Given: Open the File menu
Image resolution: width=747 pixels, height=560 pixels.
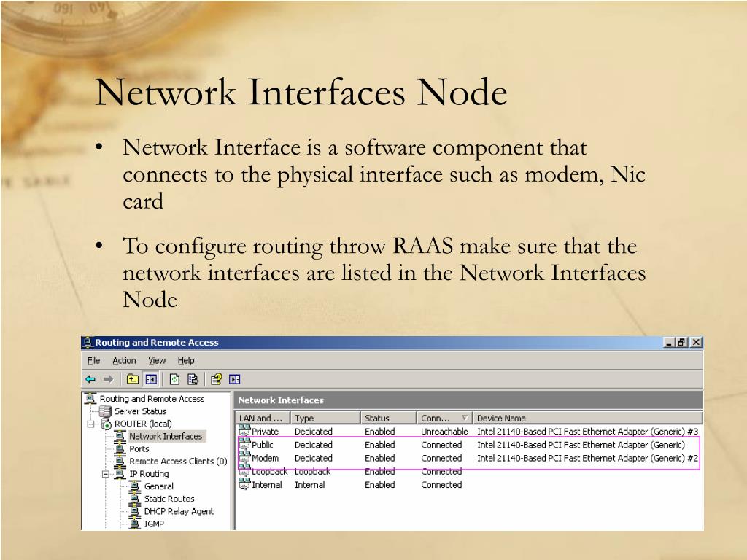Looking at the screenshot, I should coord(93,360).
